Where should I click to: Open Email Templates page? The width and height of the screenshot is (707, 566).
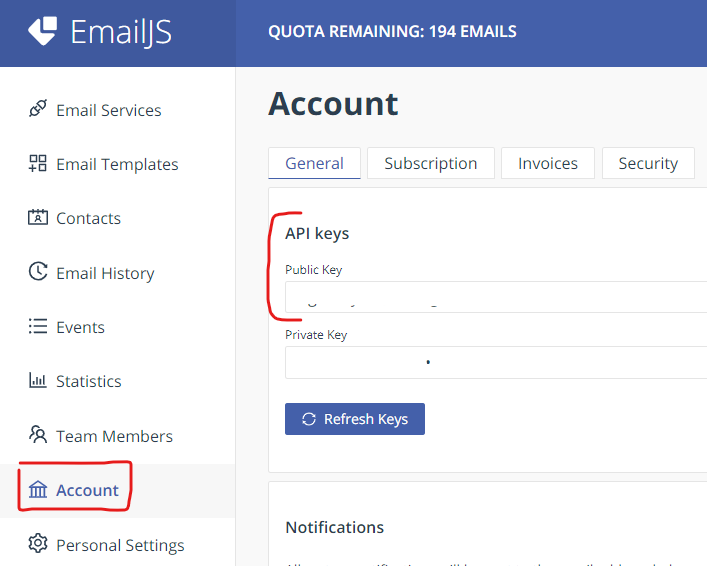117,164
